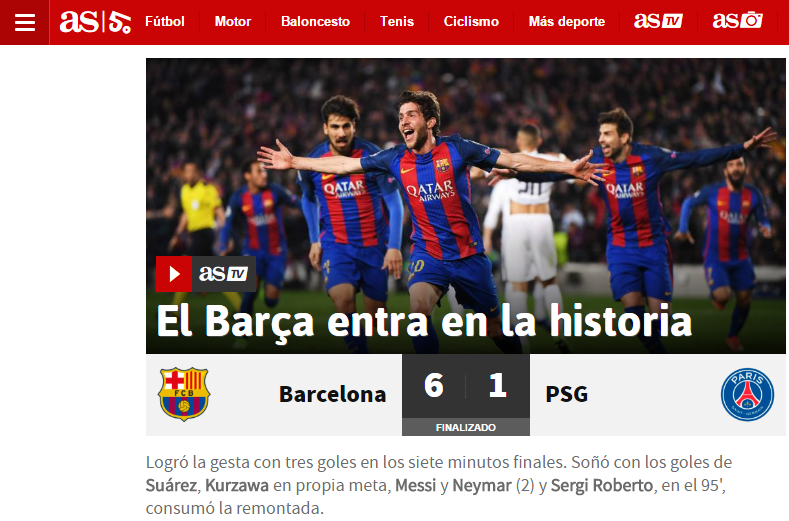The image size is (789, 521).
Task: Click the Barcelona team name
Action: tap(333, 394)
